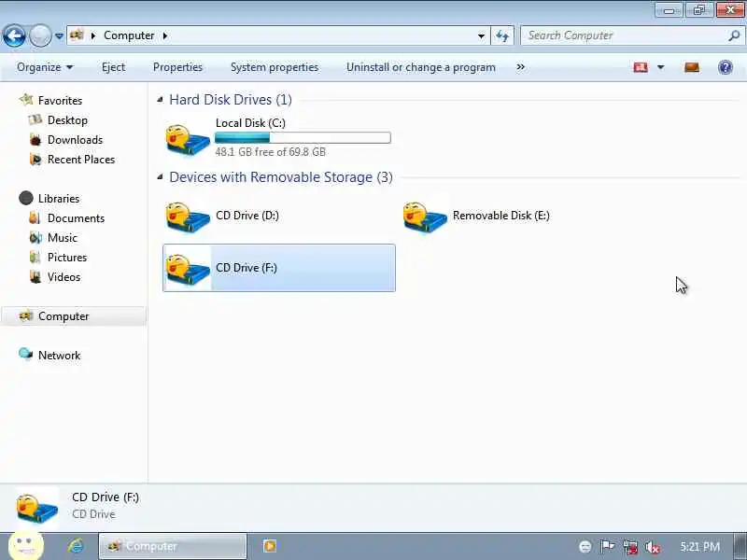Screen dimensions: 747x560
Task: Click the Network icon in navigation pane
Action: pos(25,355)
